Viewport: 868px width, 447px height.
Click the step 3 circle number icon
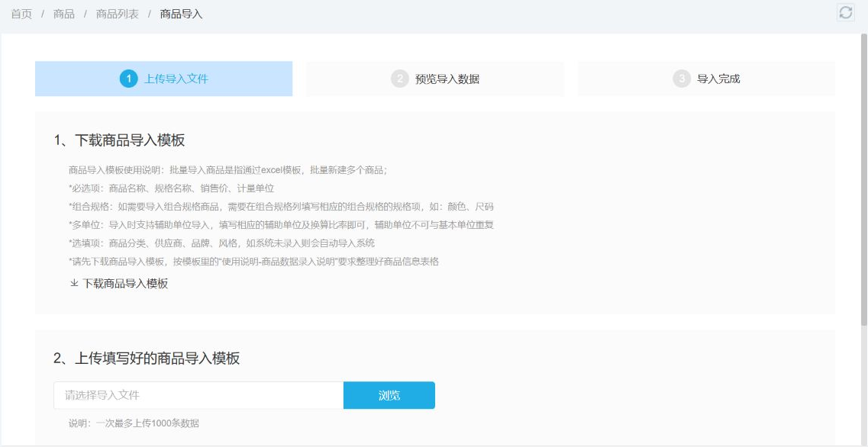click(682, 79)
